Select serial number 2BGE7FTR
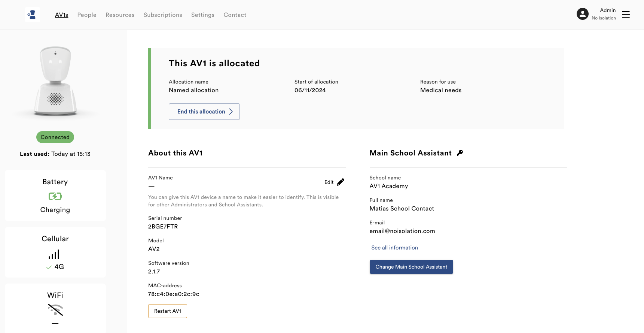 [163, 227]
